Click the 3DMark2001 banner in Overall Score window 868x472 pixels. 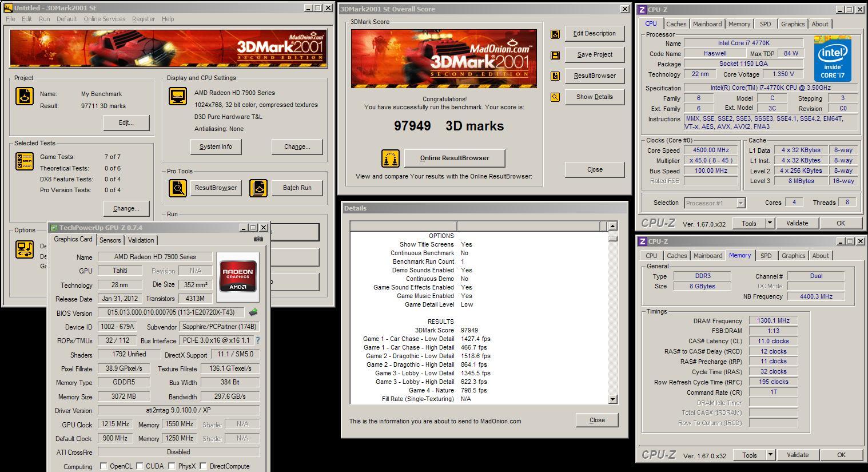[x=444, y=58]
